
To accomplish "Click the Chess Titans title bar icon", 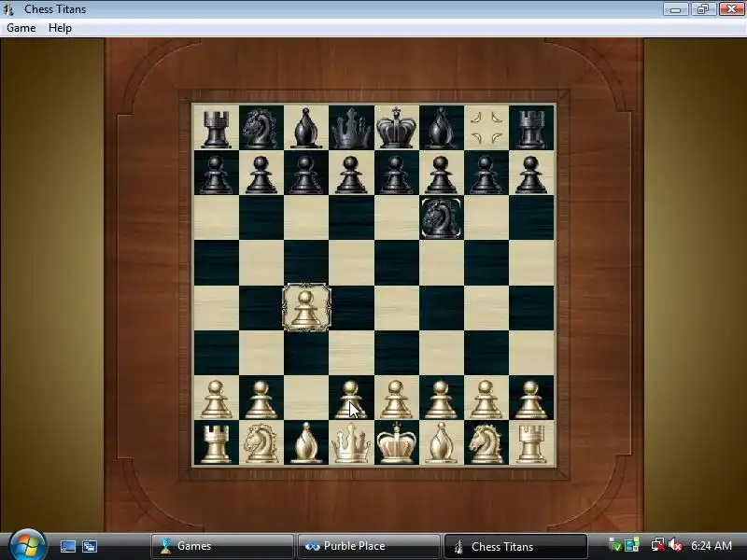I will point(8,9).
